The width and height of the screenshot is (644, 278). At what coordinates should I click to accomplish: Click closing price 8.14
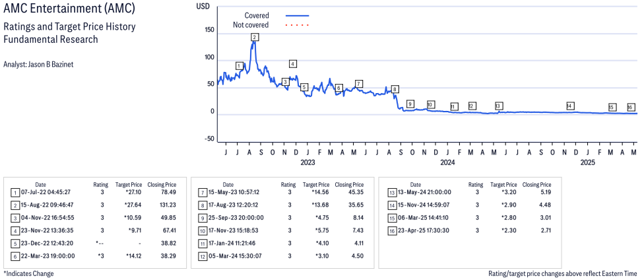point(358,217)
